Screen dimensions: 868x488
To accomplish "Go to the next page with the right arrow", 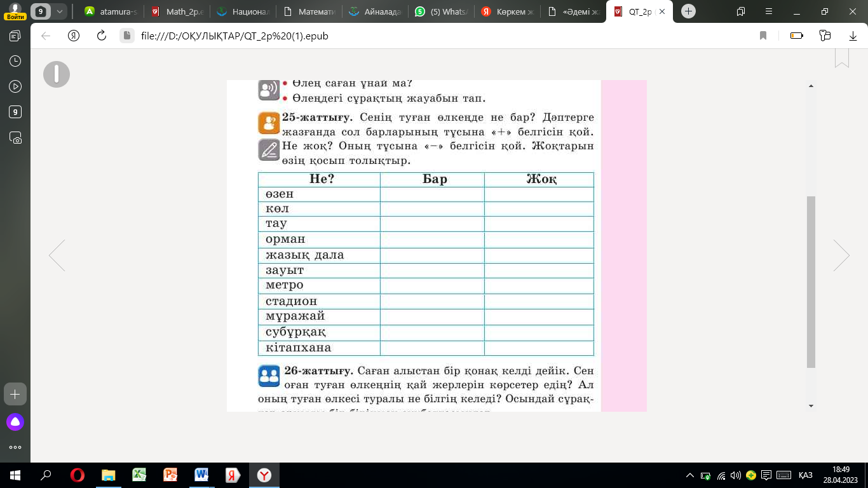I will point(841,255).
